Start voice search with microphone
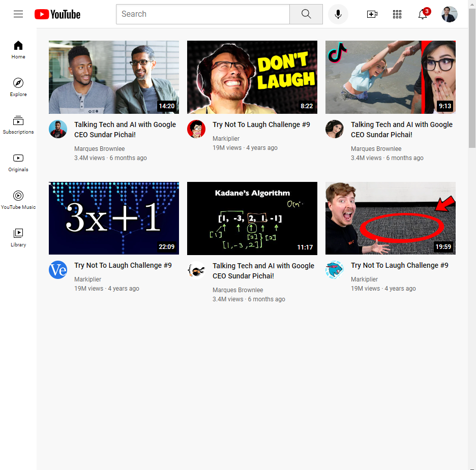The height and width of the screenshot is (470, 476). click(338, 14)
